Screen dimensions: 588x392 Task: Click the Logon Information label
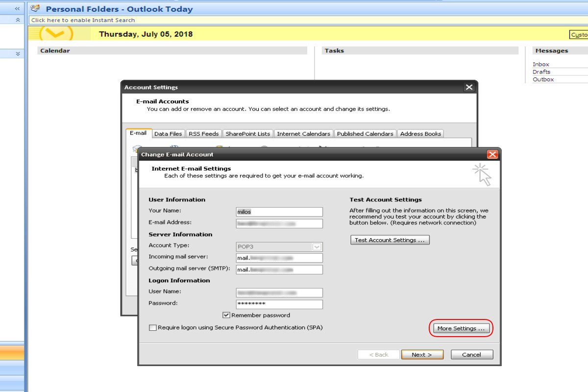179,280
